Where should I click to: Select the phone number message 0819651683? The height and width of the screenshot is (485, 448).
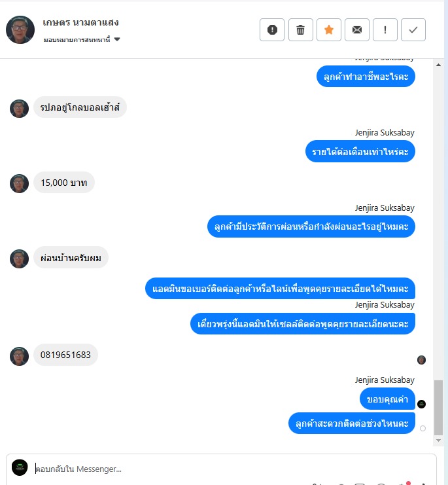point(65,355)
